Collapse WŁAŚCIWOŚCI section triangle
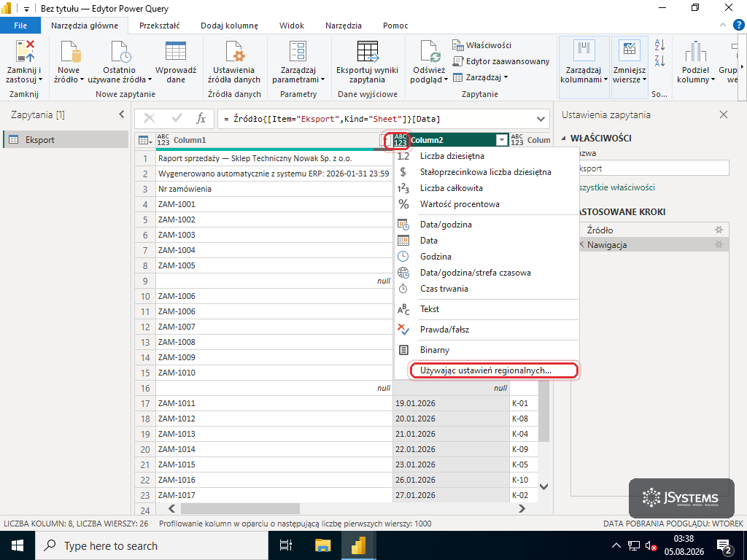This screenshot has width=747, height=560. (565, 138)
